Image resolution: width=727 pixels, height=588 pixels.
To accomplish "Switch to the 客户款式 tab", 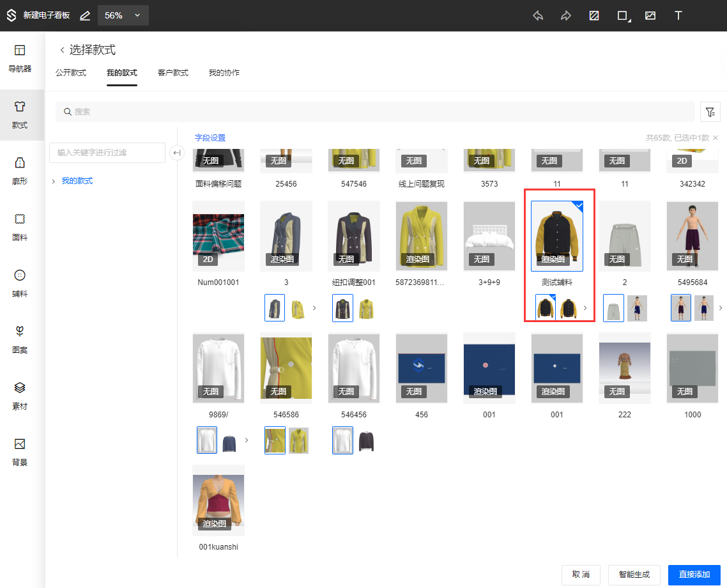I will [x=172, y=73].
